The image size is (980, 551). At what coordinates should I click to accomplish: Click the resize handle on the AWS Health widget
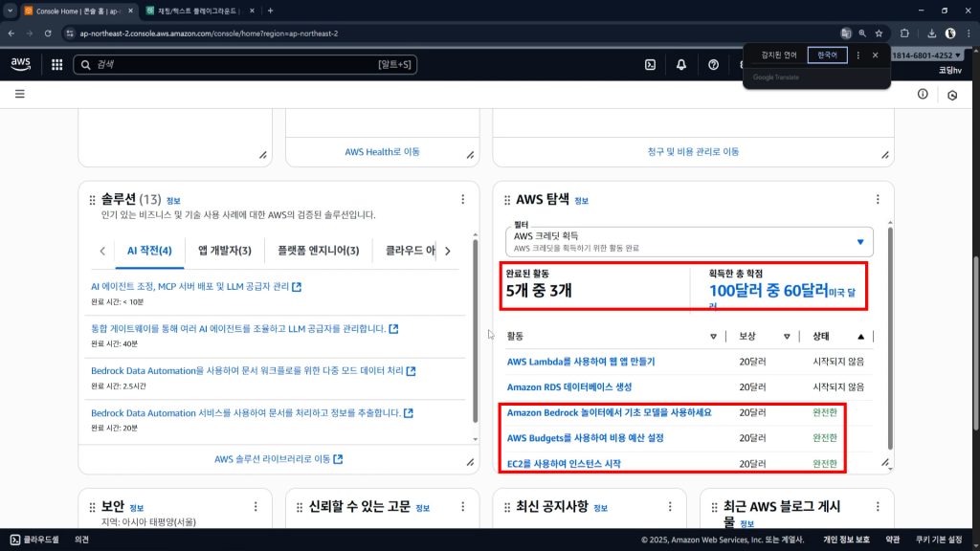[470, 155]
